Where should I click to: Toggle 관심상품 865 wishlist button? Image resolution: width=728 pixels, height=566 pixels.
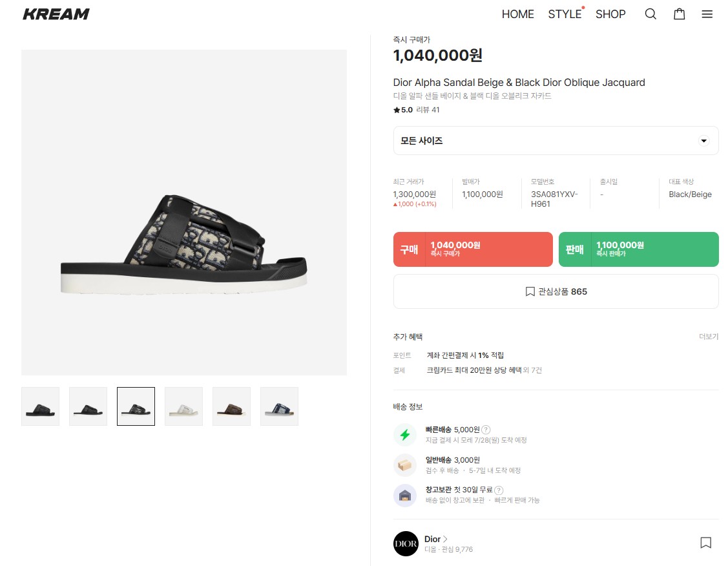click(x=556, y=291)
